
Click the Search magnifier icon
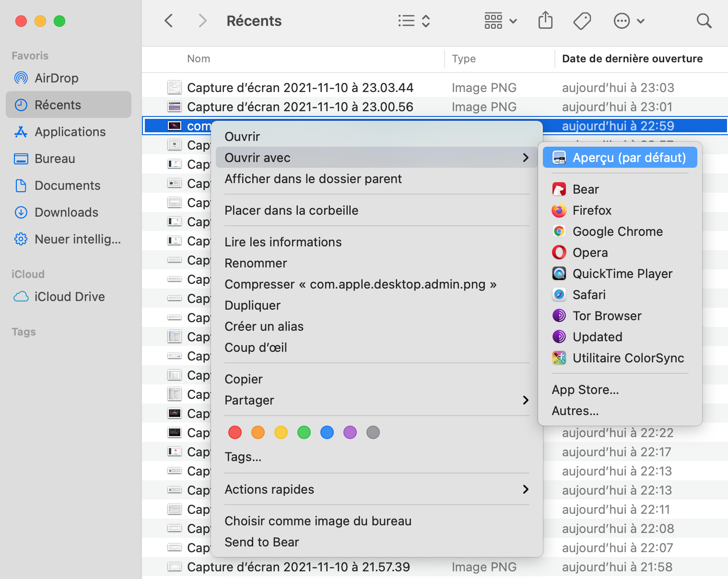[x=704, y=21]
